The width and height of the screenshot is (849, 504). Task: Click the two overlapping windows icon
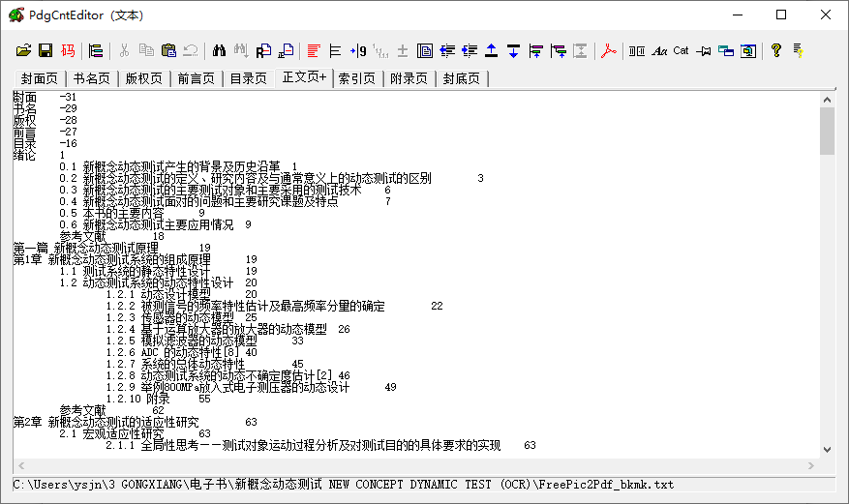pos(725,51)
